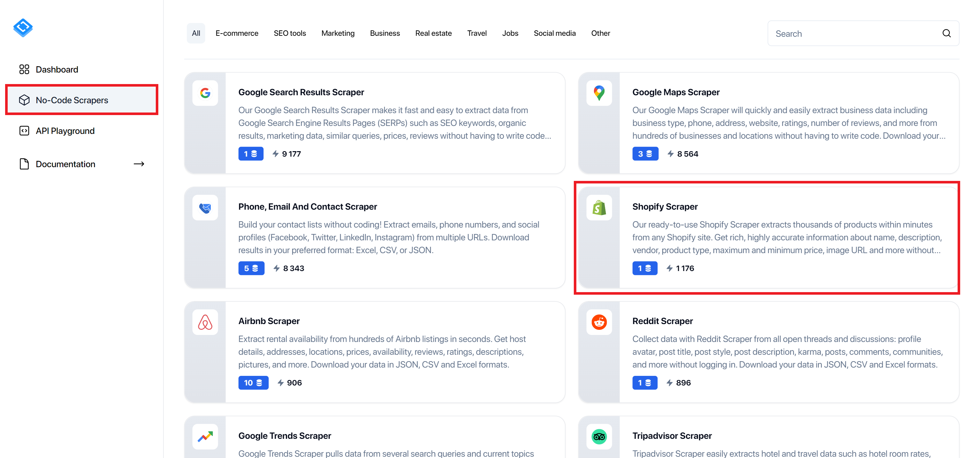The width and height of the screenshot is (980, 458).
Task: Click the lightning icon beside 896
Action: (670, 382)
